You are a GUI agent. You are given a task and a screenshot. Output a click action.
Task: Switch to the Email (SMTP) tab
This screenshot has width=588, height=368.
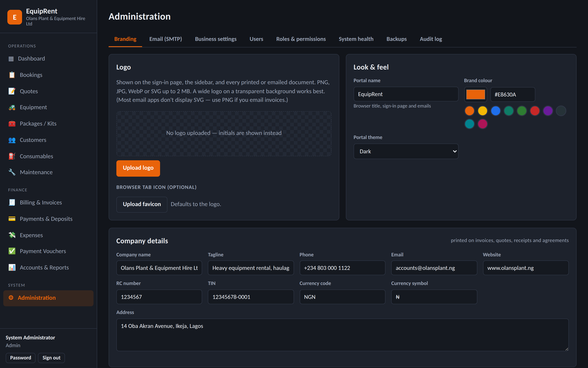166,39
